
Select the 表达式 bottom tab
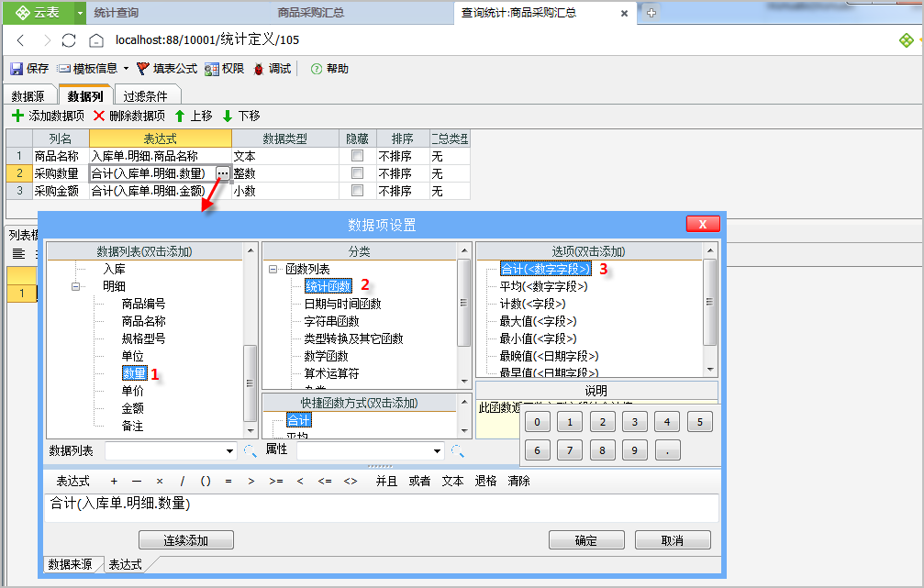tap(126, 564)
